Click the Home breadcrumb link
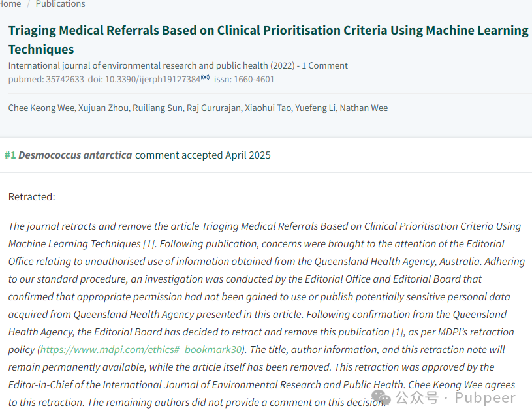 click(x=10, y=4)
